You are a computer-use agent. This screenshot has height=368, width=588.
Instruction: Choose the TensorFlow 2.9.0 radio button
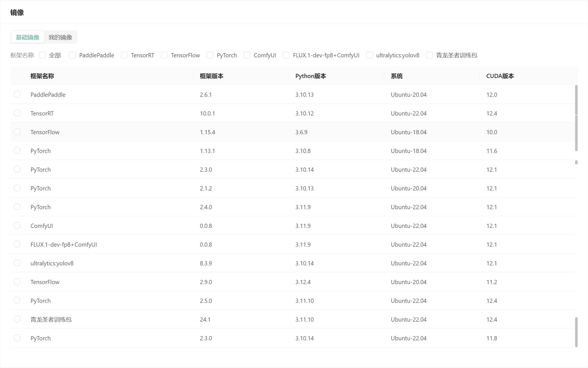17,282
